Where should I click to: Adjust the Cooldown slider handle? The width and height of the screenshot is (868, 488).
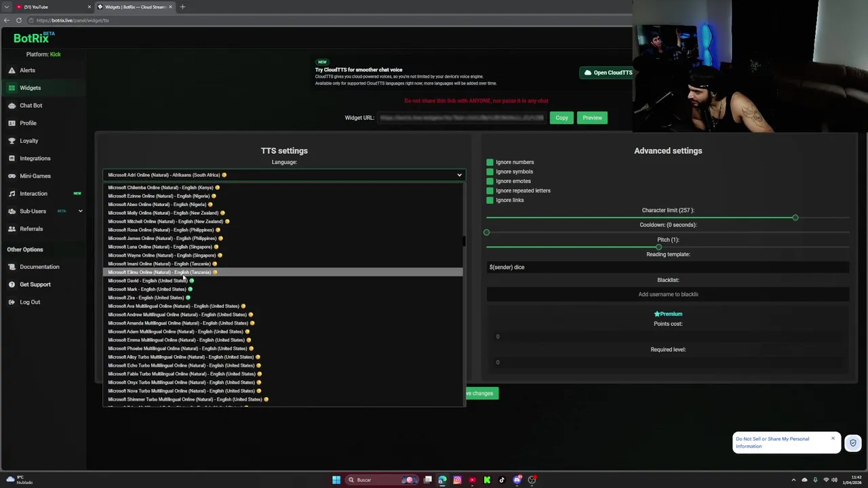(486, 232)
